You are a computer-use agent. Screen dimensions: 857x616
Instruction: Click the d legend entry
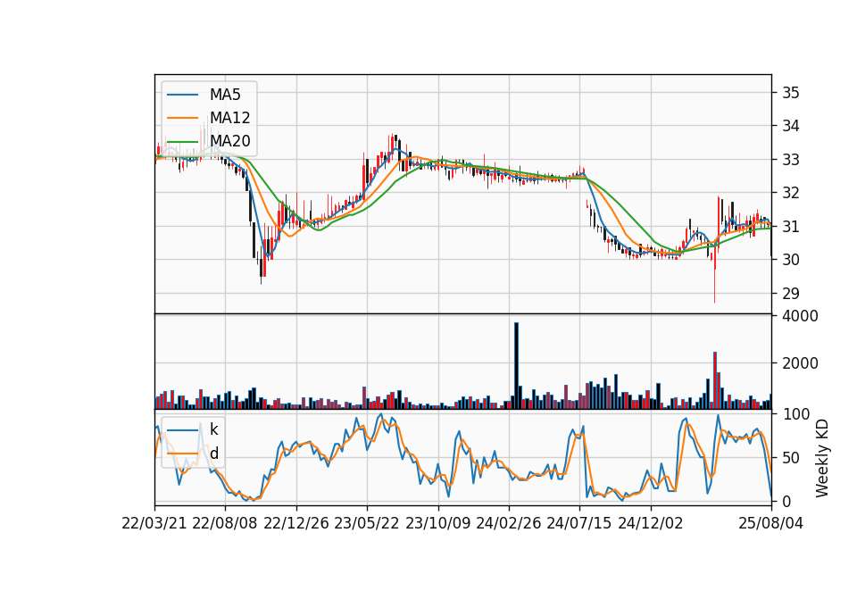click(214, 454)
